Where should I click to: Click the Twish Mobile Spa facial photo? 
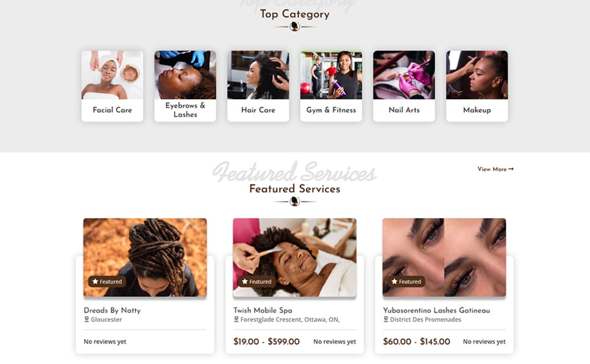pos(294,257)
